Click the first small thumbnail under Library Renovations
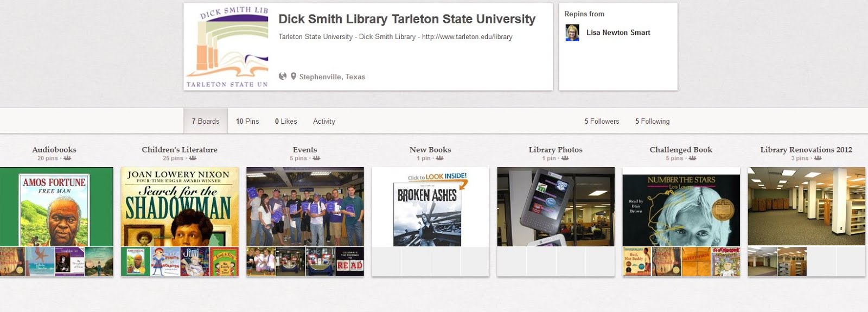The height and width of the screenshot is (312, 868). point(762,262)
